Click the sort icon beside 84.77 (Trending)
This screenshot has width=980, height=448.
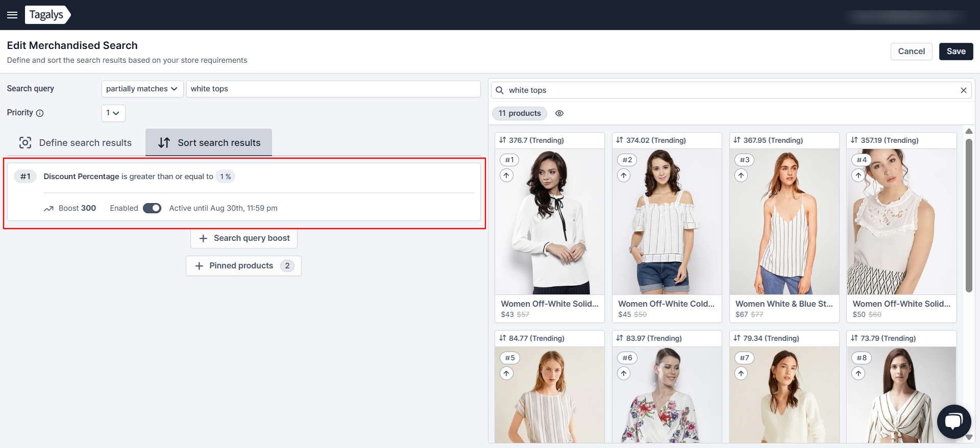click(503, 338)
